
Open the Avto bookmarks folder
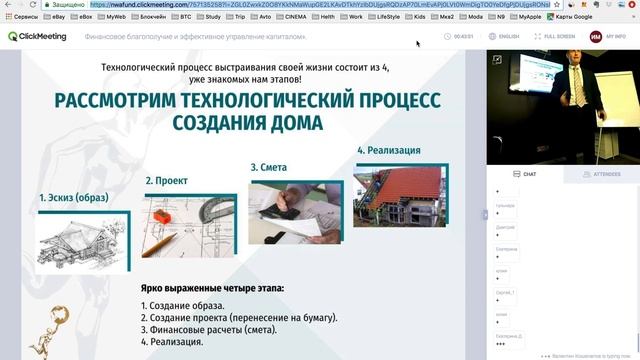tap(260, 17)
